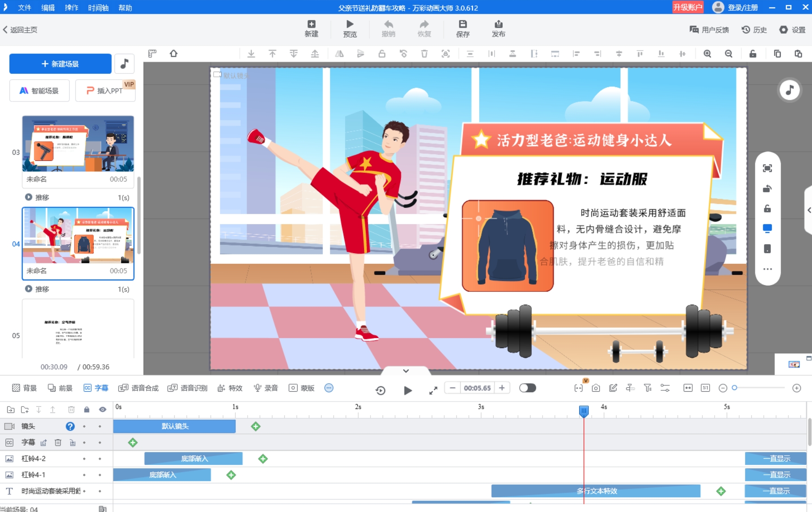Redo action with 恢复

click(x=424, y=29)
